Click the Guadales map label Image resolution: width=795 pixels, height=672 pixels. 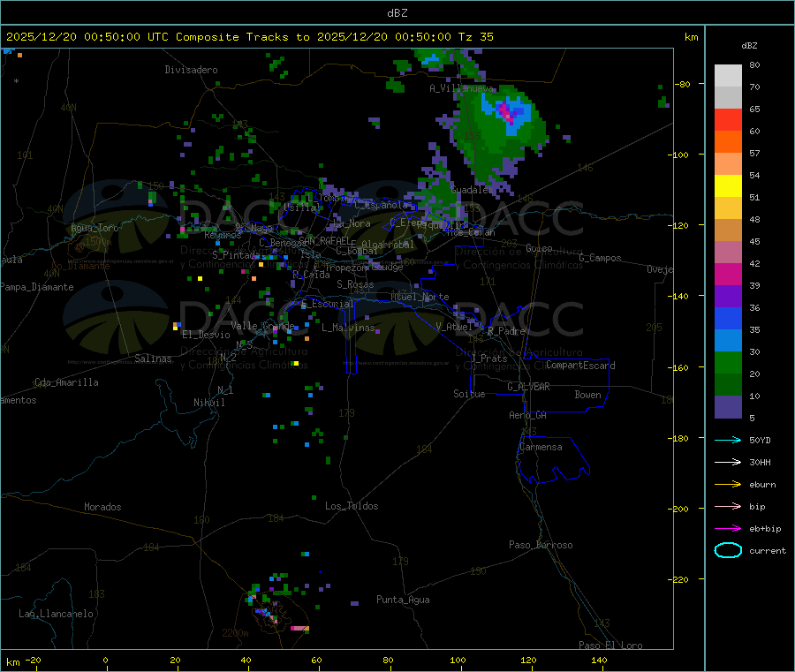coord(472,190)
